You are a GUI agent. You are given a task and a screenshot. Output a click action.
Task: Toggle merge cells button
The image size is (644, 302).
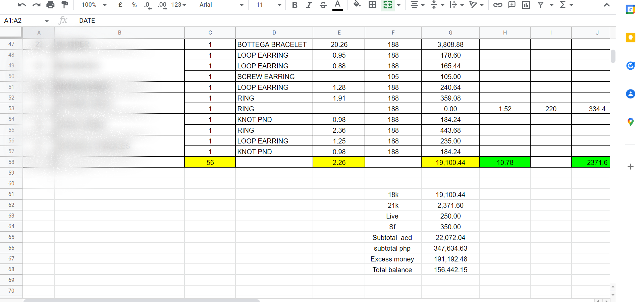387,5
